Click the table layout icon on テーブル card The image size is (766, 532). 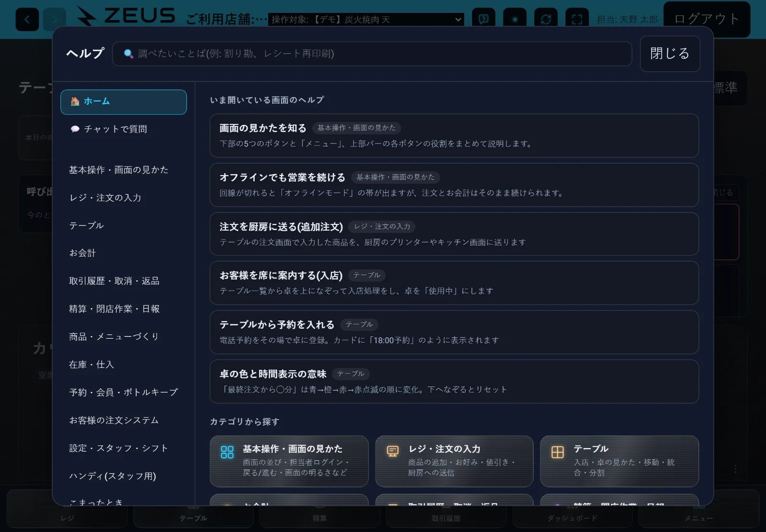click(558, 452)
